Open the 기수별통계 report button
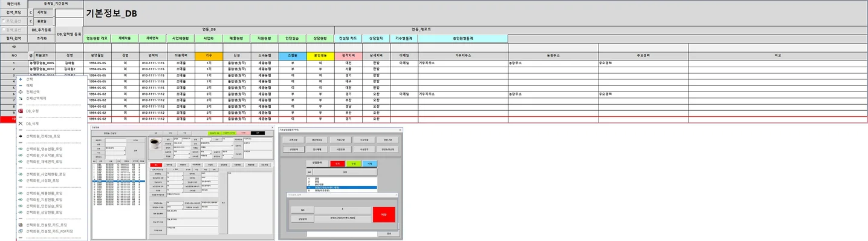The width and height of the screenshot is (868, 241). pyautogui.click(x=404, y=38)
